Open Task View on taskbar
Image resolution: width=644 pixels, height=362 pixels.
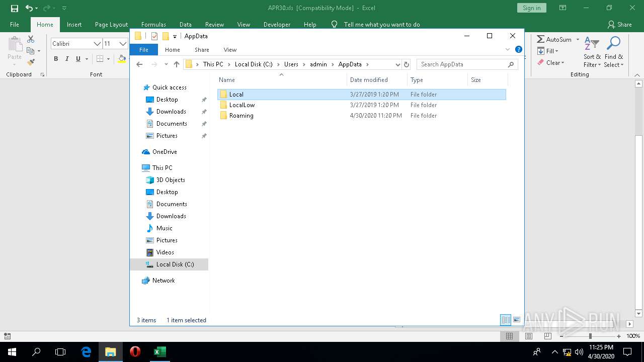(60, 352)
